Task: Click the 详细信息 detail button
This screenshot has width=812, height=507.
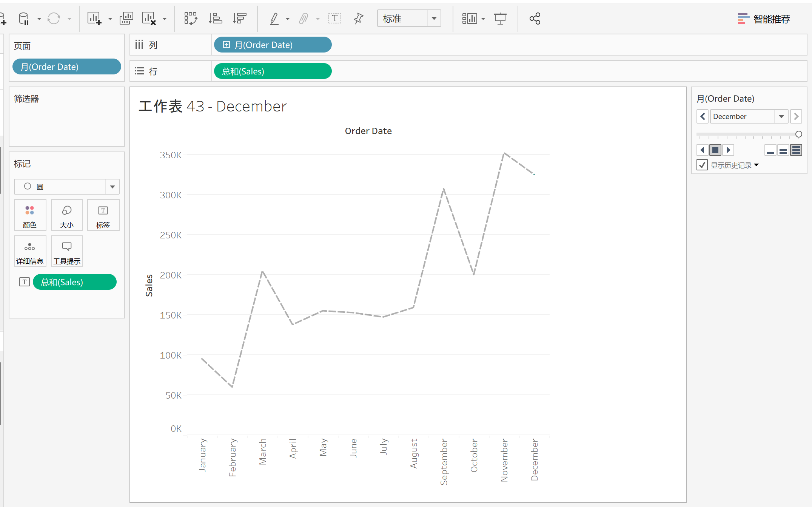Action: pos(30,252)
